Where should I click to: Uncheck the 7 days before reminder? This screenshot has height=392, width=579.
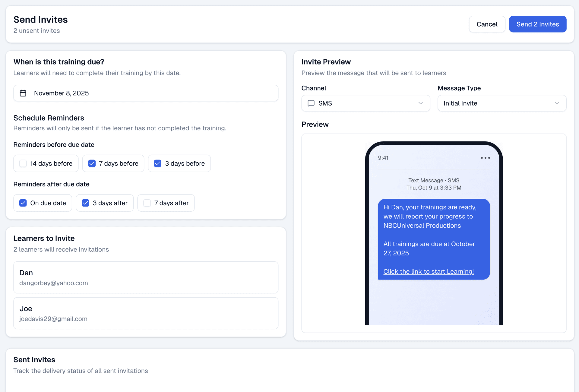[x=92, y=163]
